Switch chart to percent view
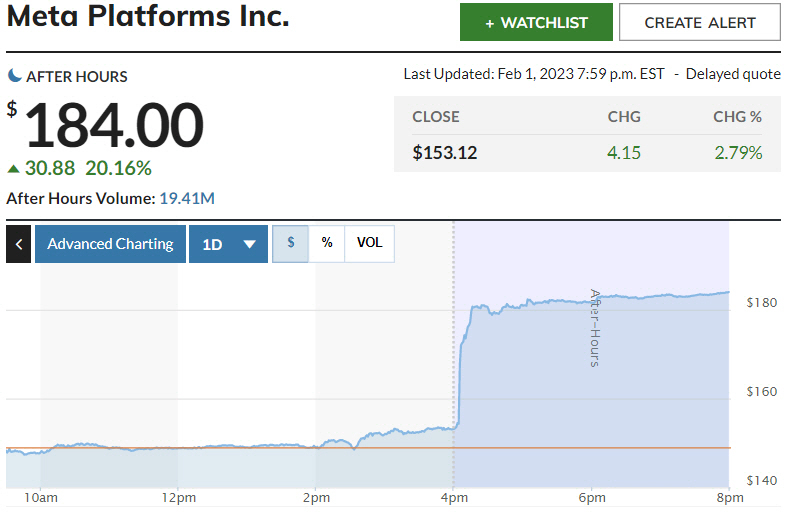This screenshot has width=789, height=521. [x=327, y=243]
